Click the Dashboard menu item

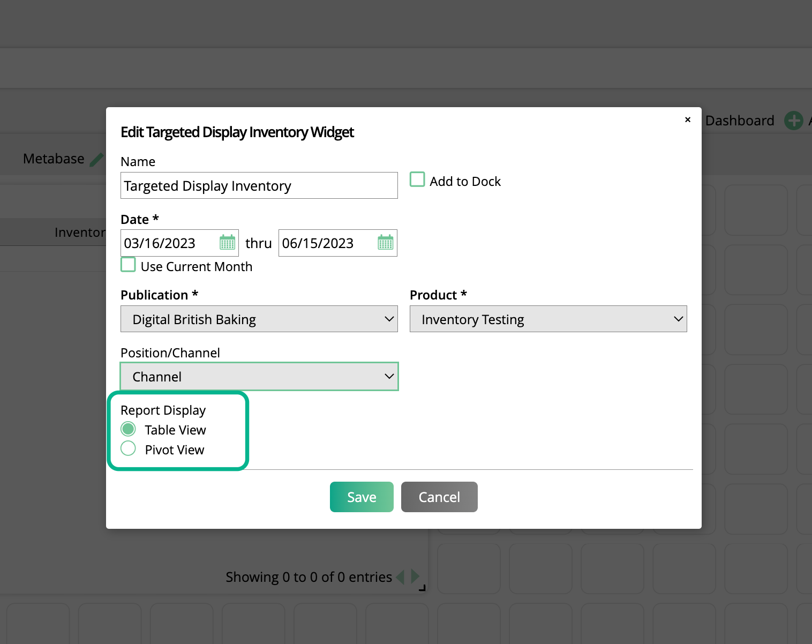tap(740, 120)
